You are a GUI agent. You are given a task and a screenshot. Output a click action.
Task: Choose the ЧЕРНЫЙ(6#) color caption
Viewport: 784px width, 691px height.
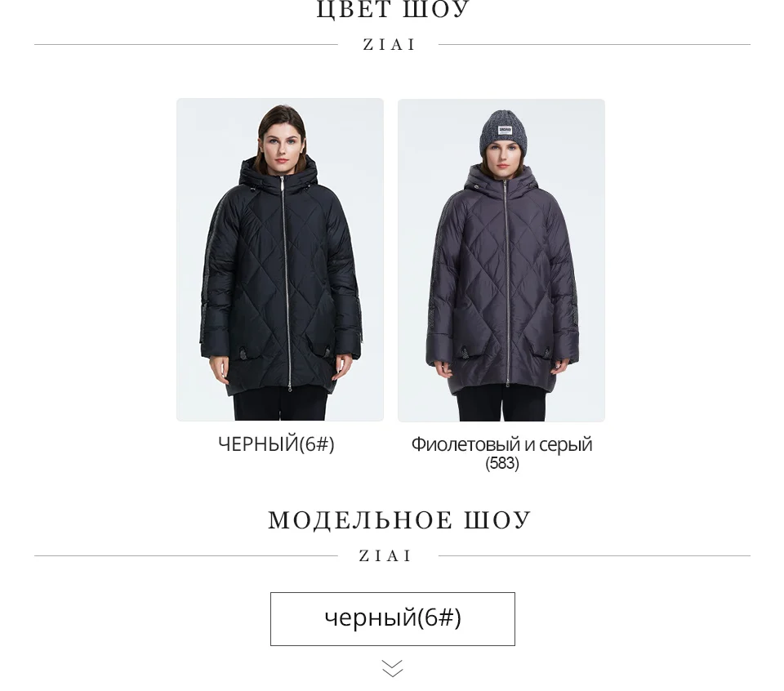pyautogui.click(x=276, y=444)
